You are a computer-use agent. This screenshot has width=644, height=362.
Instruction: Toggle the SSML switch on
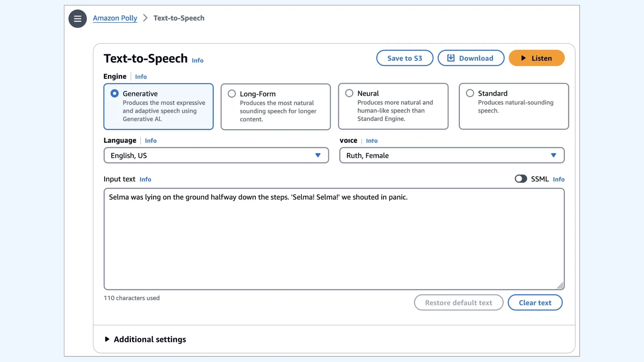(521, 179)
